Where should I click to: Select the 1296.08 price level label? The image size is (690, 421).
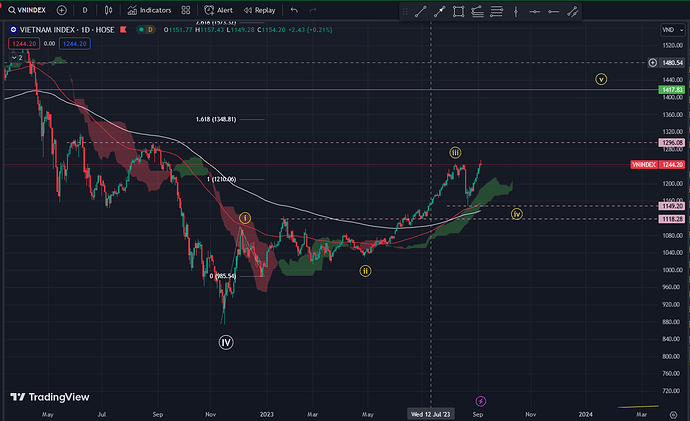[x=672, y=143]
